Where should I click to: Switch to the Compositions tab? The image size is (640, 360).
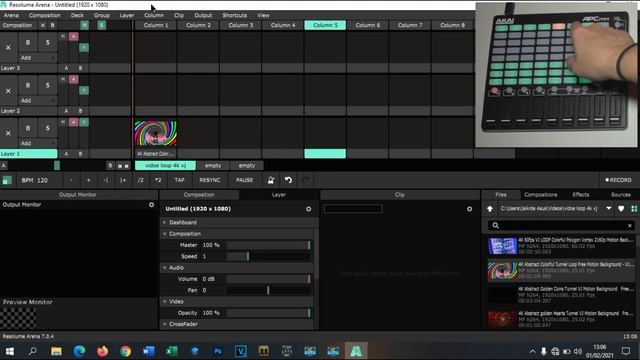click(540, 195)
